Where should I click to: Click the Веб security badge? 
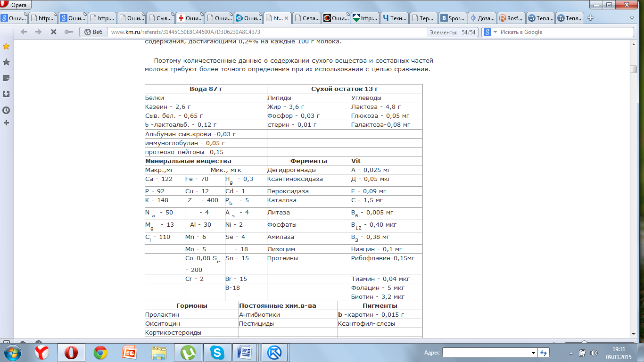pyautogui.click(x=93, y=32)
